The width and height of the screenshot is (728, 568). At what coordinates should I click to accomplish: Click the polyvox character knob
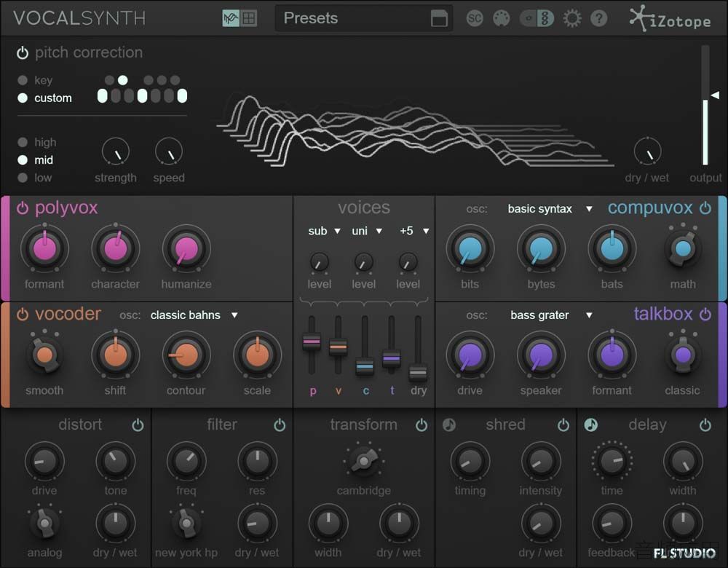116,248
